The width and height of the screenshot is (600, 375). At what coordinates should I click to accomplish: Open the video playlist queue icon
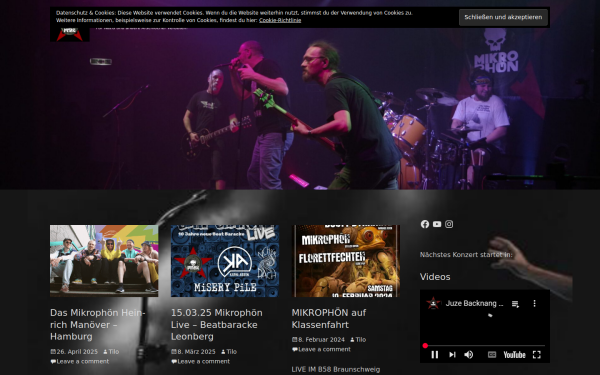(515, 304)
